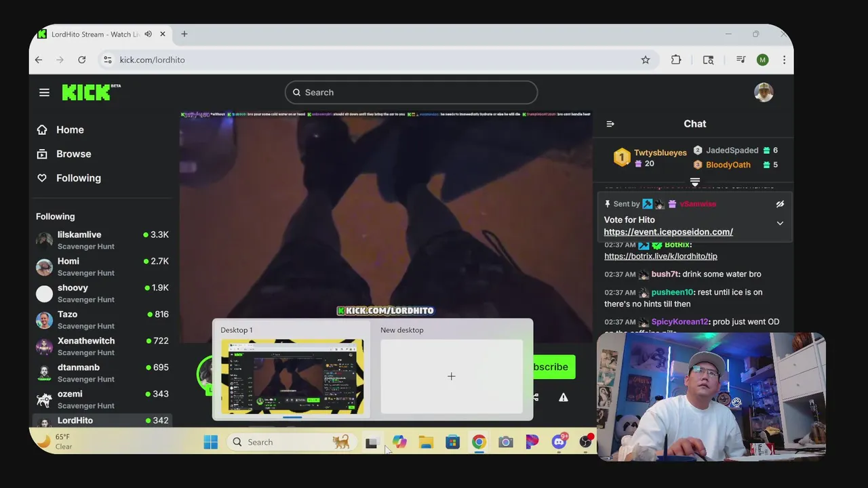Go back in Chrome
Viewport: 868px width, 488px height.
39,60
